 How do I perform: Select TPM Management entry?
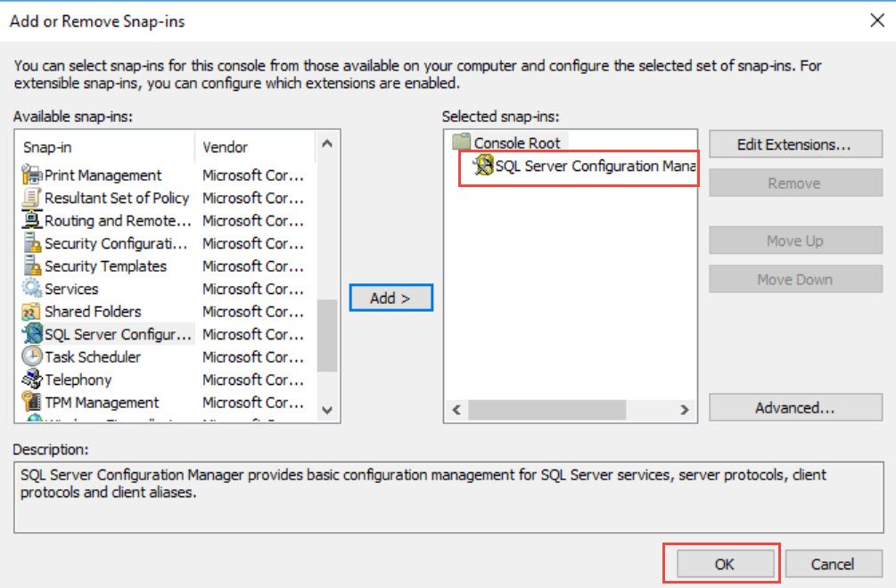pyautogui.click(x=102, y=403)
